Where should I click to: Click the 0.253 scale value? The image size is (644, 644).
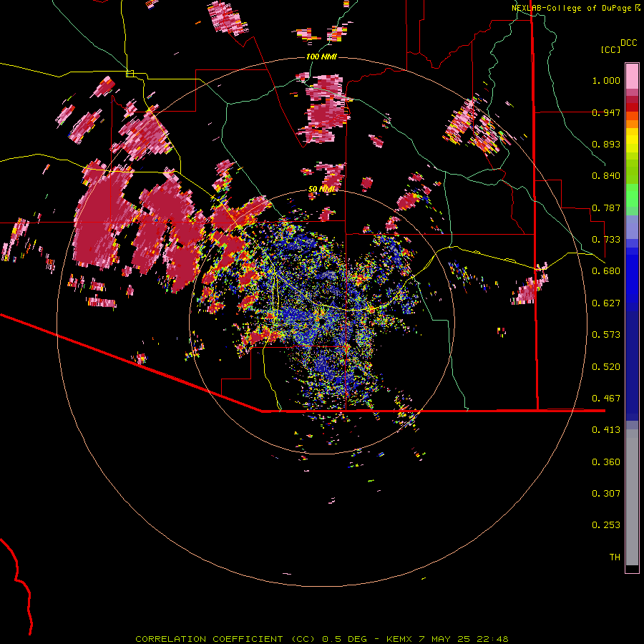606,525
